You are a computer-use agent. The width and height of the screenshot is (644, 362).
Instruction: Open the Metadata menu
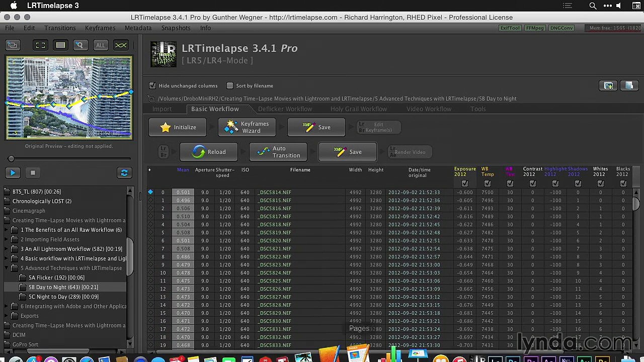[138, 28]
